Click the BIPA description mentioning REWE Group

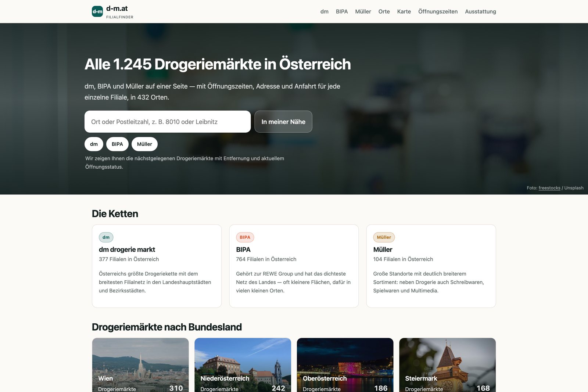point(293,282)
